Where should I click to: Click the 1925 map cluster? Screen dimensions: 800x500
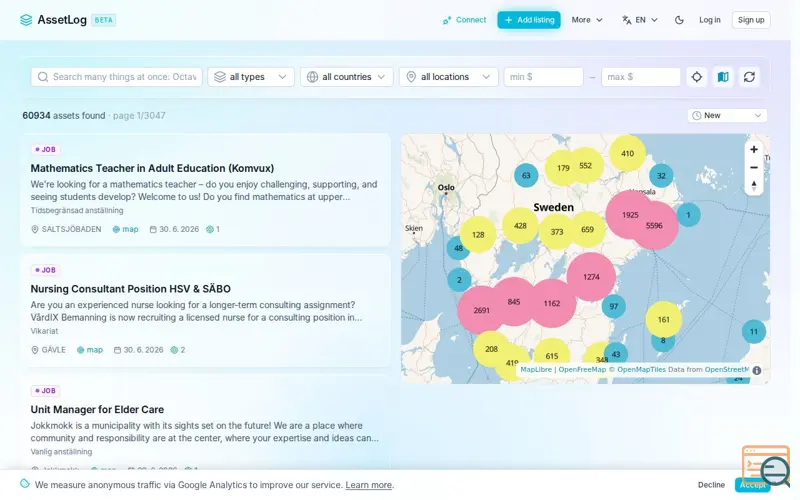pos(630,215)
